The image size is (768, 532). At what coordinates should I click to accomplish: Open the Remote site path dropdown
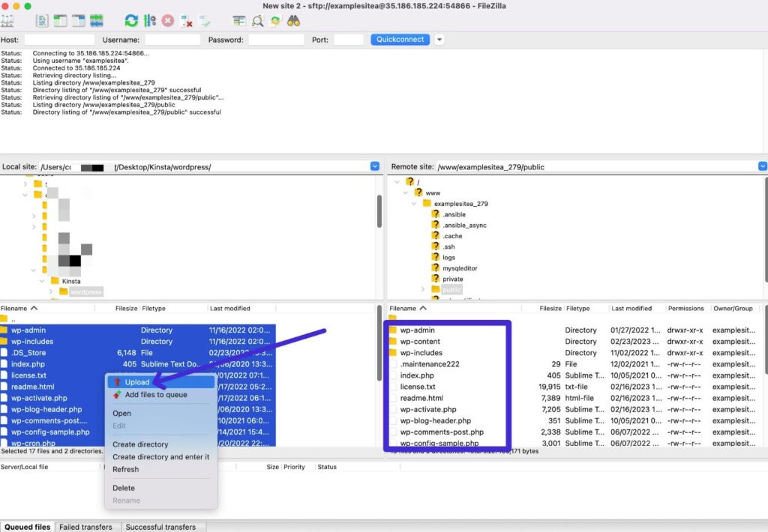(x=762, y=166)
